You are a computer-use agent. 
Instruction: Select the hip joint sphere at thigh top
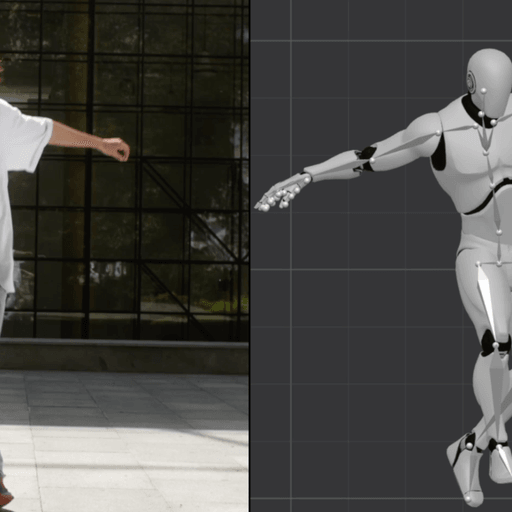click(x=479, y=265)
